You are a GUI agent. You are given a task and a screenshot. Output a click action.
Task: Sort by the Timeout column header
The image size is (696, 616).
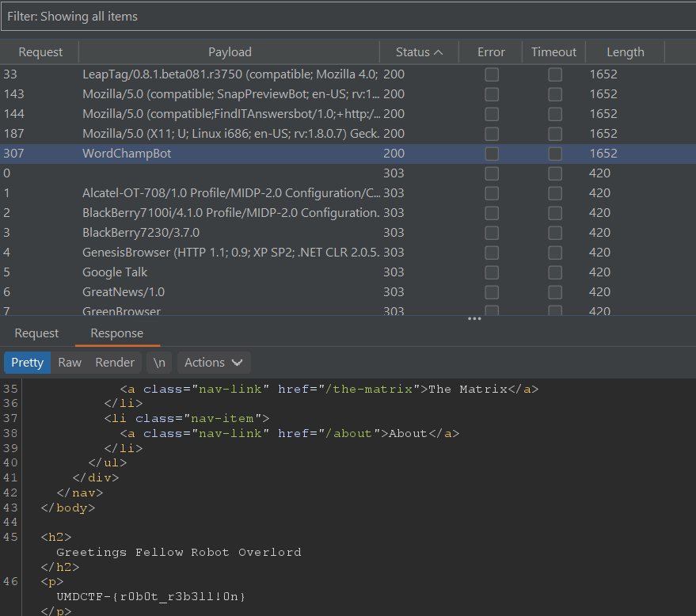point(553,52)
